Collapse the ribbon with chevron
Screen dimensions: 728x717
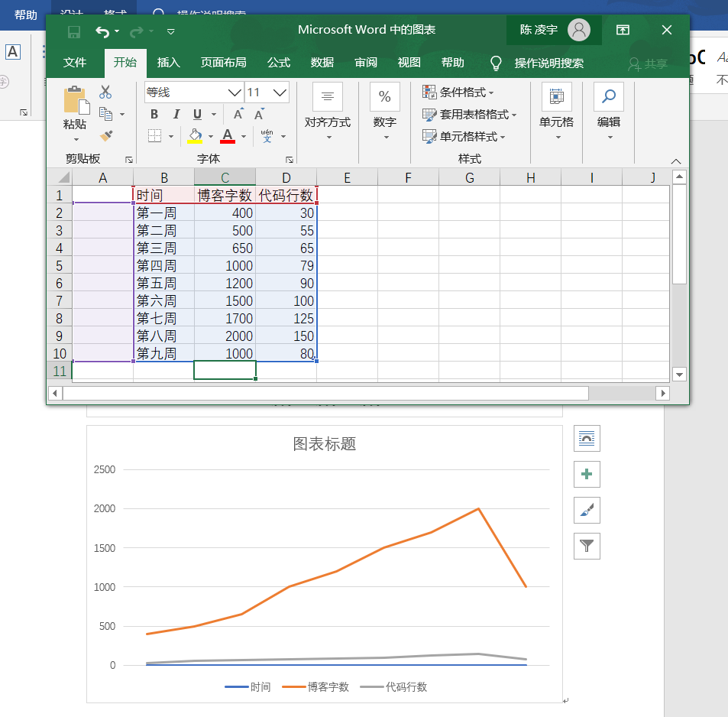(676, 161)
